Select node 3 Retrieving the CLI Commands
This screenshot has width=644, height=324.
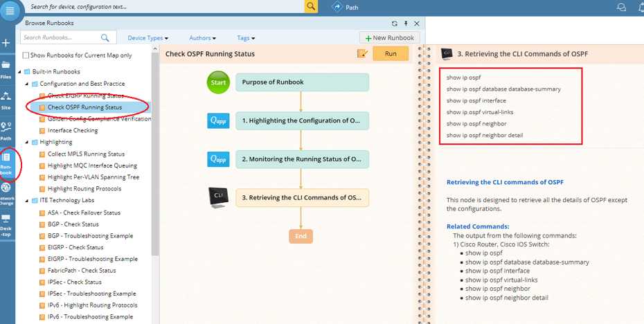pos(303,197)
